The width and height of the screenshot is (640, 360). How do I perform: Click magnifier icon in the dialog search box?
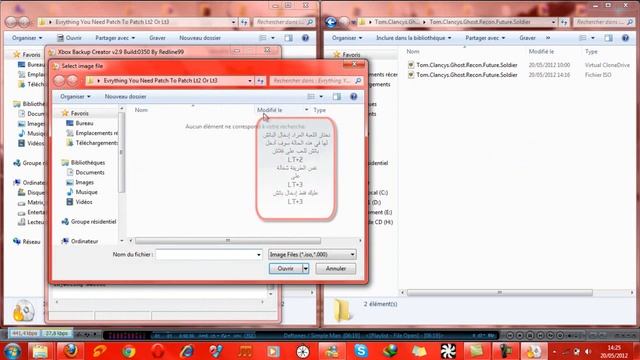tap(358, 81)
